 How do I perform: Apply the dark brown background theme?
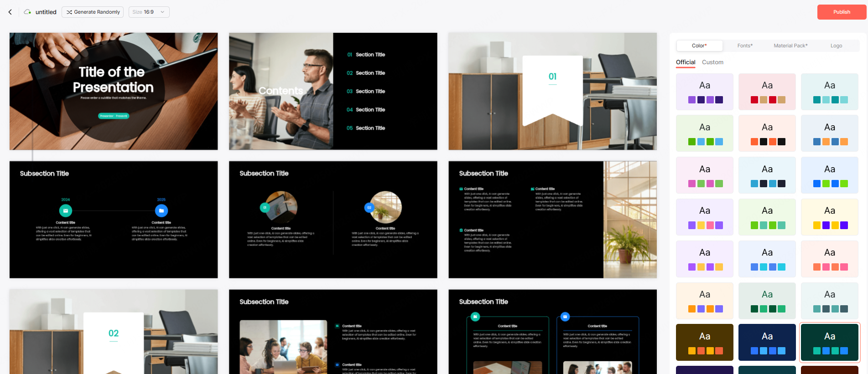705,343
